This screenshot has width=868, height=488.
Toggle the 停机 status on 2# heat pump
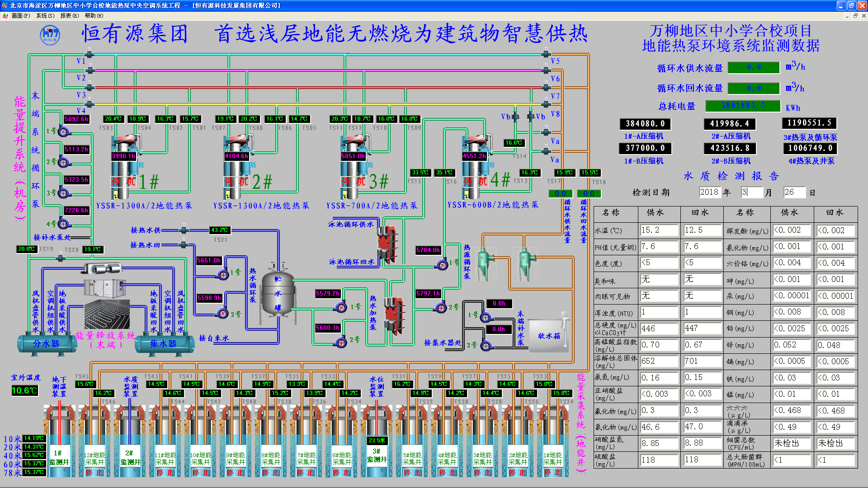point(237,182)
